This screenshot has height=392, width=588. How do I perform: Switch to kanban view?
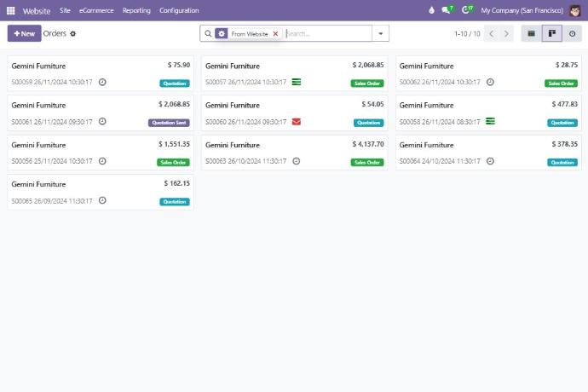[551, 34]
